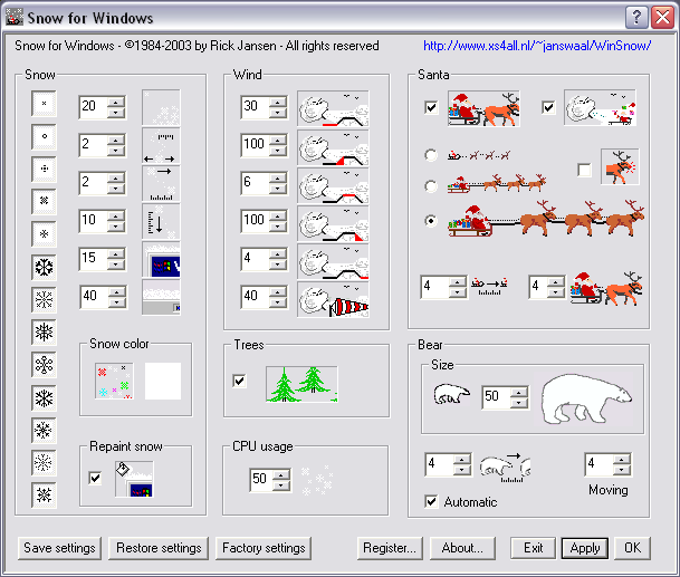The image size is (680, 577).
Task: Click the Save settings button
Action: (x=59, y=548)
